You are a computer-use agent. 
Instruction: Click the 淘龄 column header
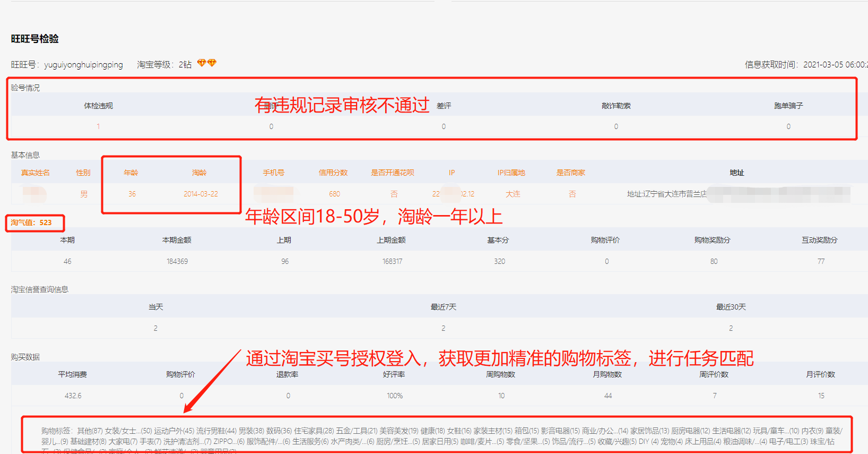point(199,173)
